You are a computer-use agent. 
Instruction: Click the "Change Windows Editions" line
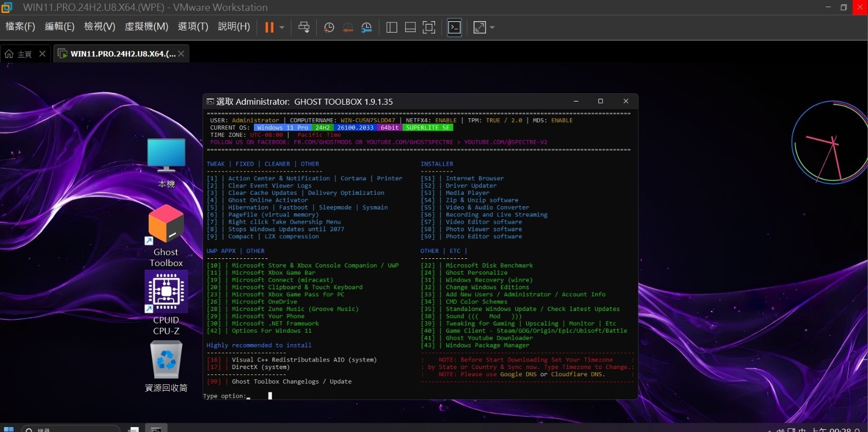[487, 287]
